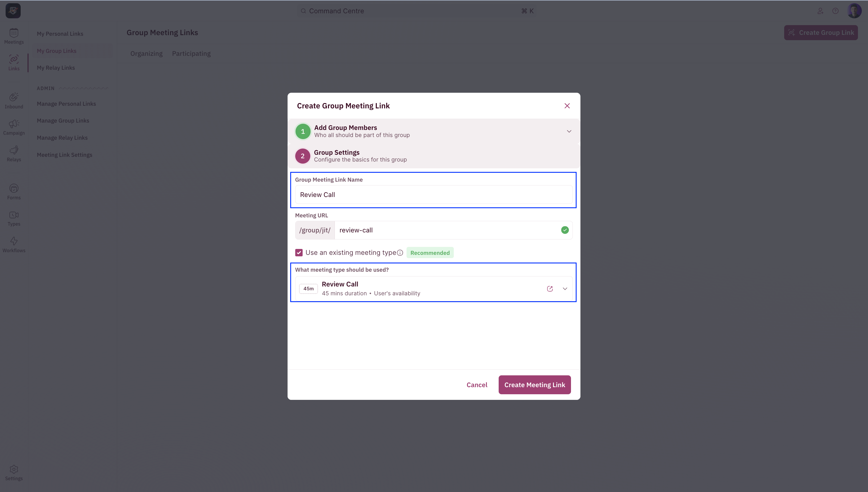
Task: Open the Forms section in sidebar
Action: pyautogui.click(x=14, y=192)
